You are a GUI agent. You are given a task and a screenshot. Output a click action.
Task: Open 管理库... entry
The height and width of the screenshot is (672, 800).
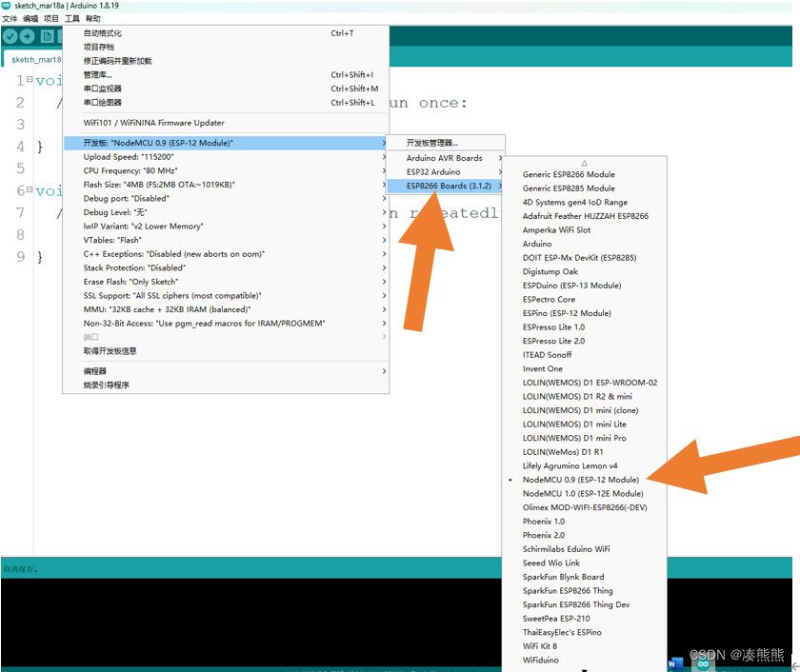pos(226,75)
